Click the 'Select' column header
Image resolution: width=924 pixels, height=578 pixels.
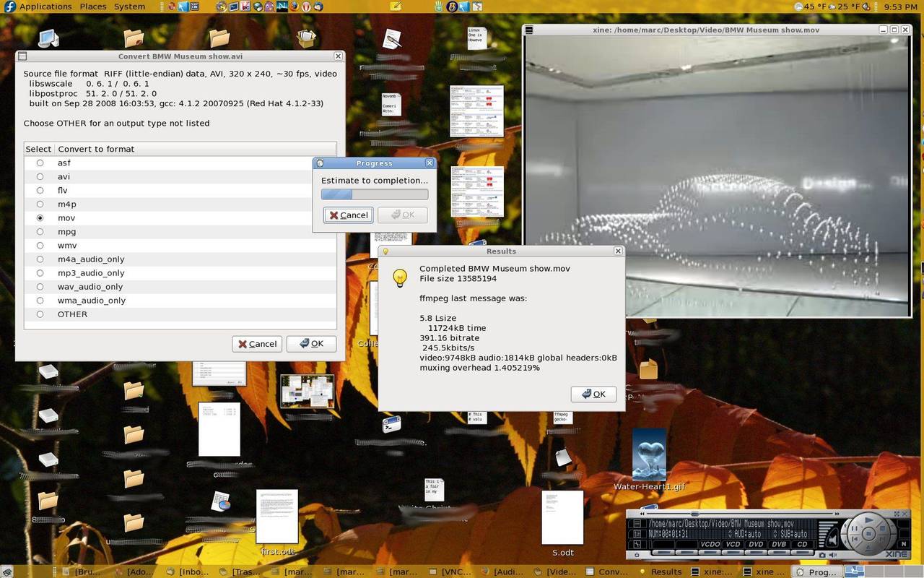(39, 149)
